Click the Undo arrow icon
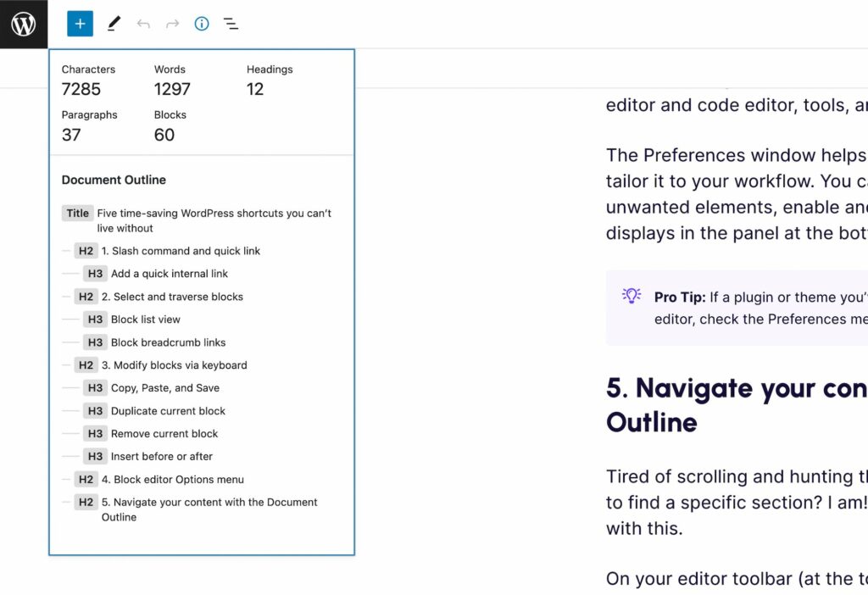The image size is (868, 595). coord(143,24)
